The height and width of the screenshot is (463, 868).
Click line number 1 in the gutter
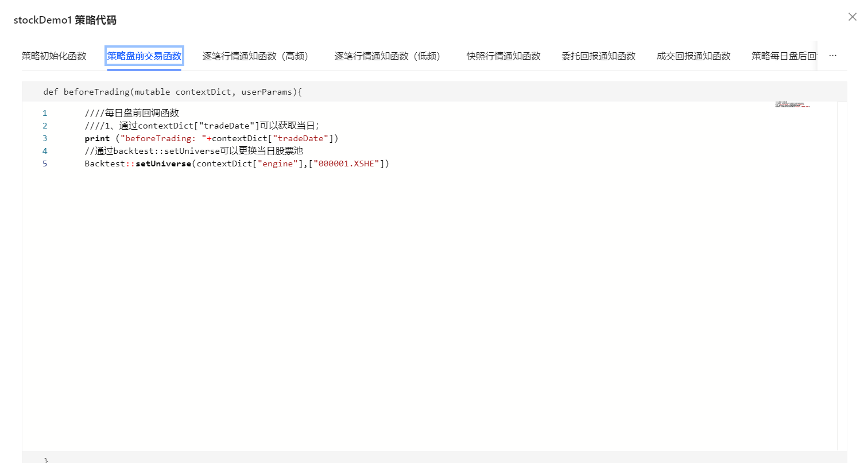point(45,113)
